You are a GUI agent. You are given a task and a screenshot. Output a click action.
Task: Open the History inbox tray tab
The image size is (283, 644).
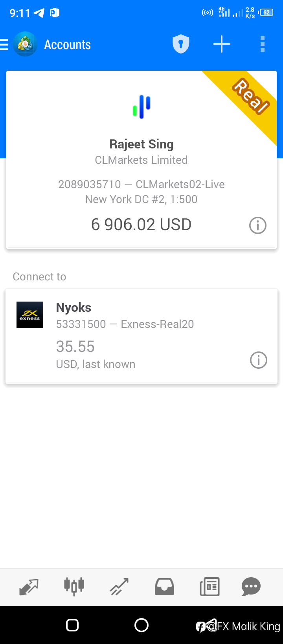(164, 587)
